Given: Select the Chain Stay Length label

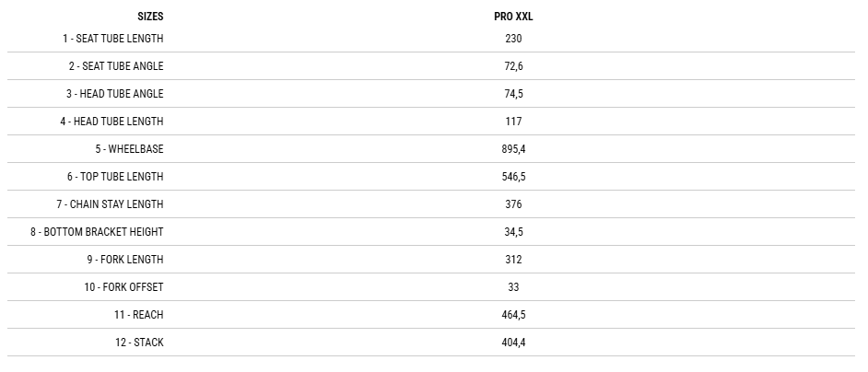Looking at the screenshot, I should pyautogui.click(x=110, y=204).
